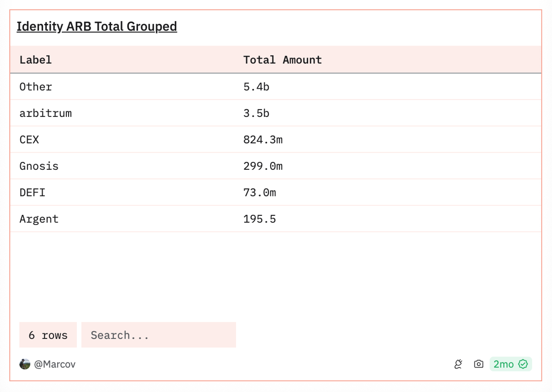The height and width of the screenshot is (392, 552).
Task: Select the Argent label cell
Action: (x=39, y=219)
